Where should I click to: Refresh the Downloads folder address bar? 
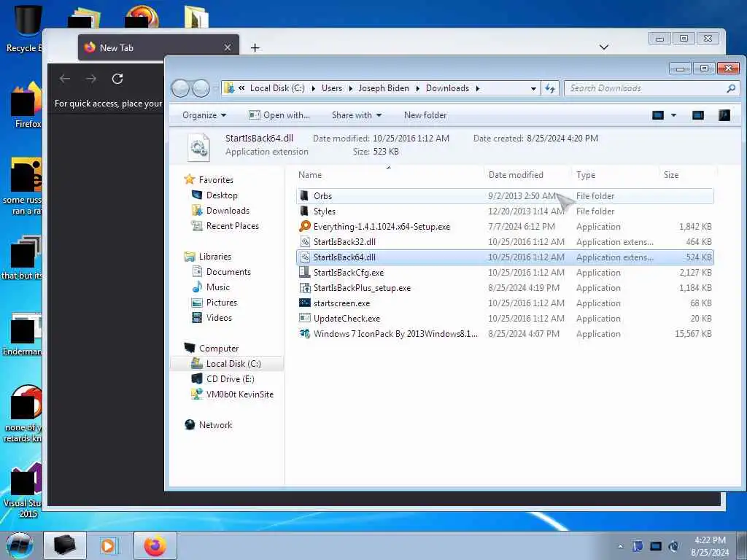(x=550, y=88)
